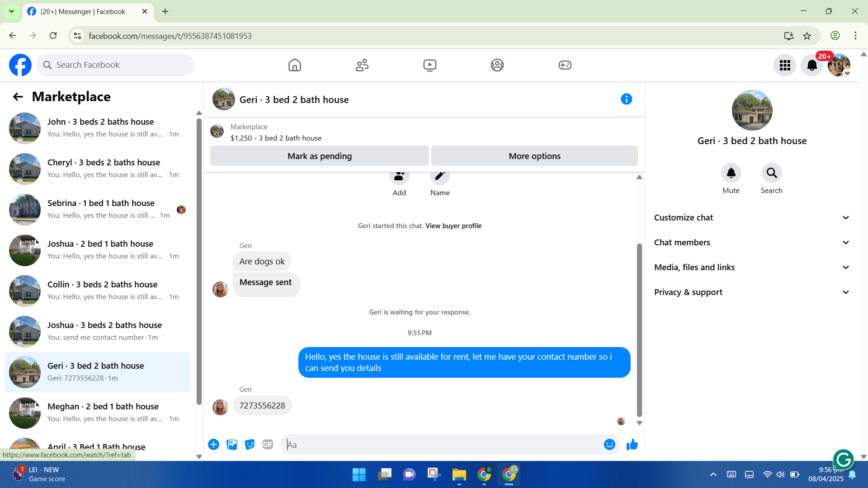Image resolution: width=868 pixels, height=488 pixels.
Task: Open Facebook notifications bell
Action: (x=812, y=65)
